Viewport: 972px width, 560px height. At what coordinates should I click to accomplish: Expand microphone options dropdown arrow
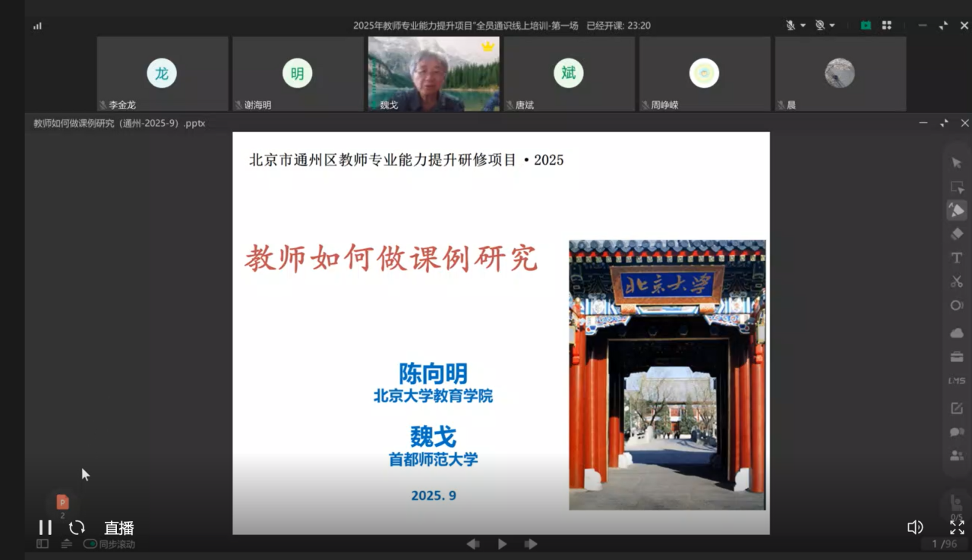coord(803,25)
